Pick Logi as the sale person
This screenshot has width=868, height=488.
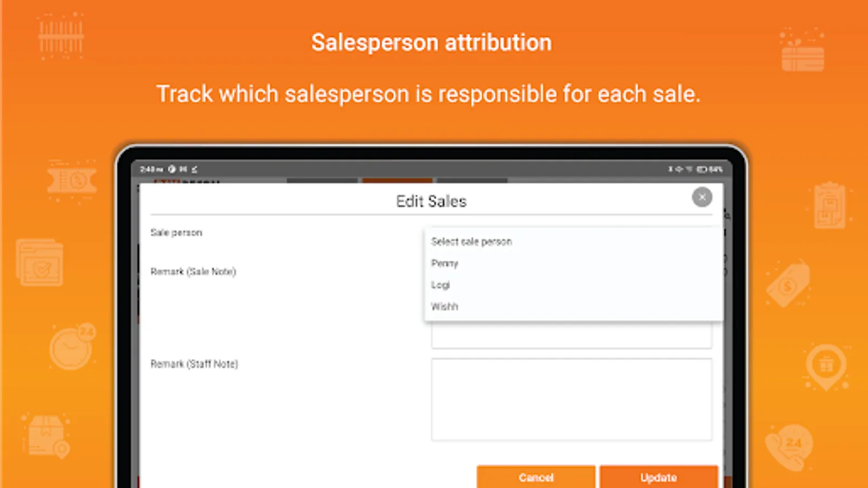click(x=441, y=285)
